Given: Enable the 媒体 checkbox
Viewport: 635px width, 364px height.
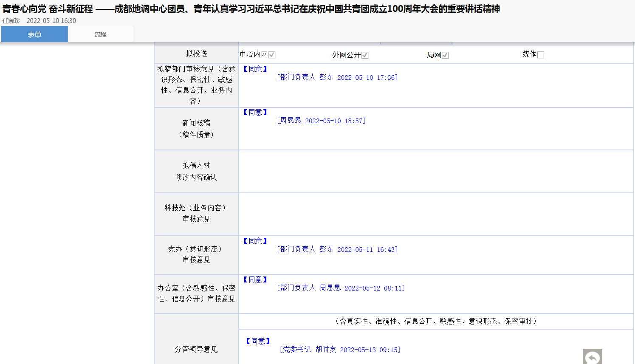Looking at the screenshot, I should [x=541, y=55].
